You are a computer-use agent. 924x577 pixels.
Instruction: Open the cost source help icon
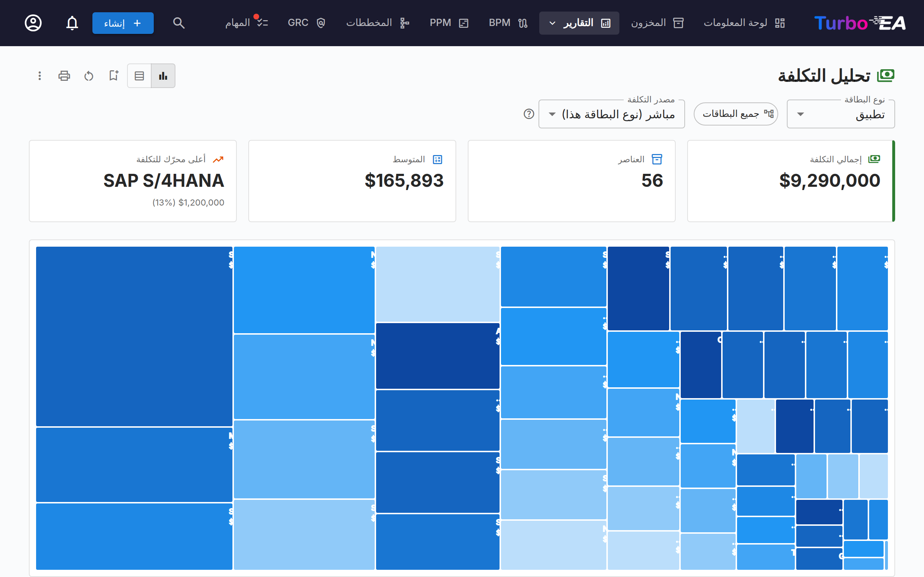pos(529,114)
